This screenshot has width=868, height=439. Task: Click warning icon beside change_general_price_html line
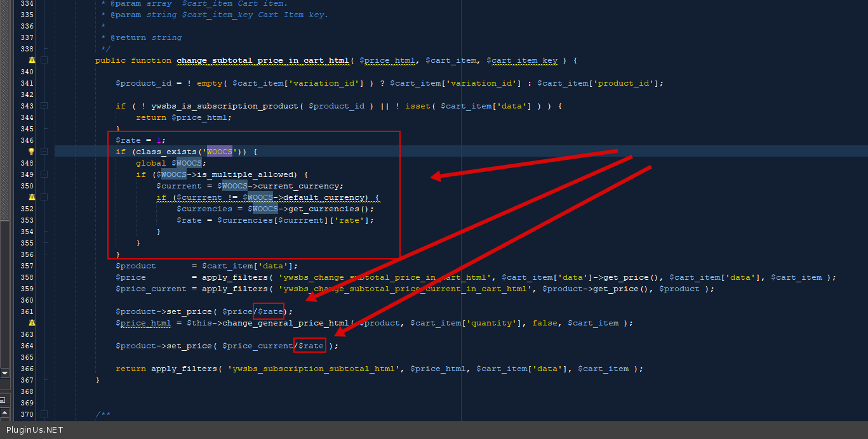pos(32,323)
